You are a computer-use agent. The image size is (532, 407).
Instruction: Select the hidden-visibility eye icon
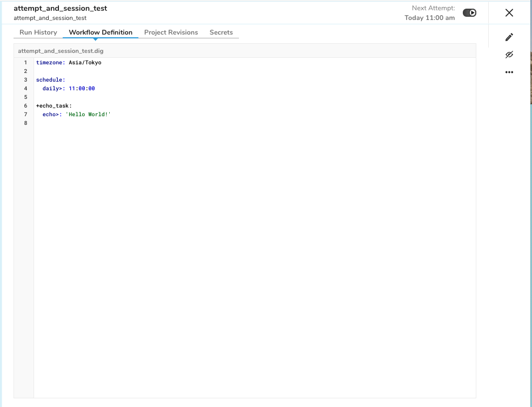(x=509, y=54)
